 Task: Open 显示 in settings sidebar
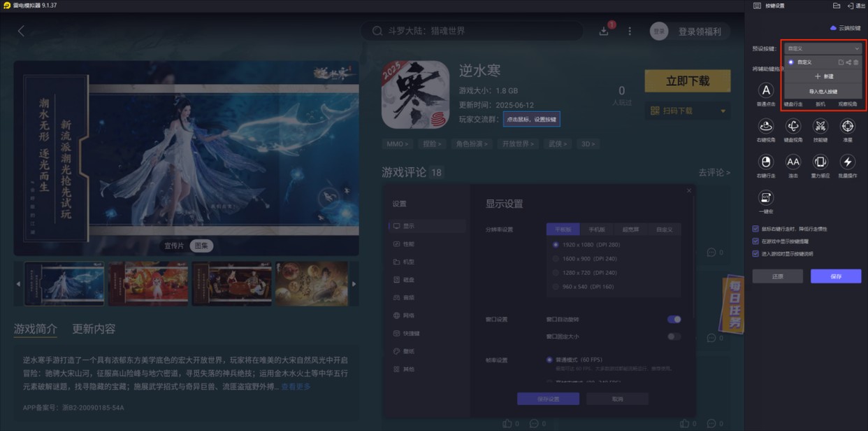coord(428,226)
